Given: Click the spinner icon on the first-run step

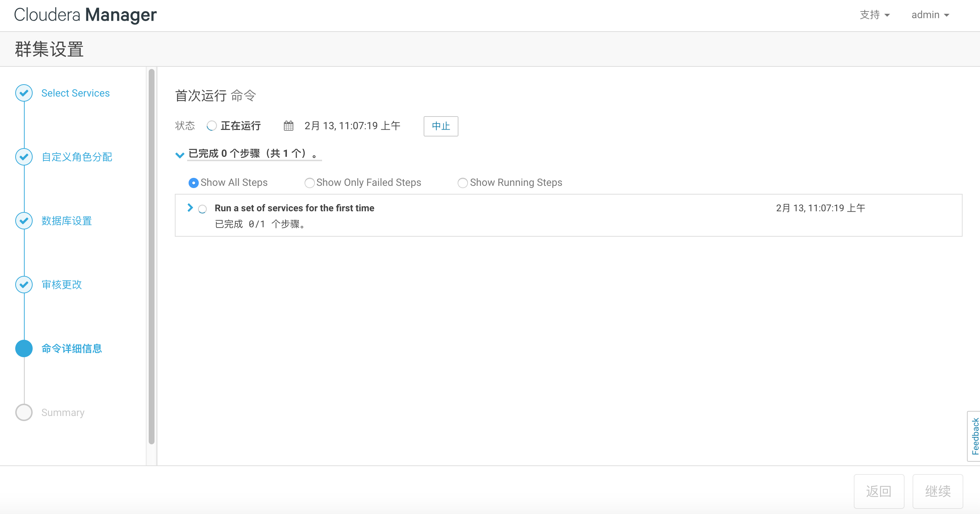Looking at the screenshot, I should pos(202,209).
